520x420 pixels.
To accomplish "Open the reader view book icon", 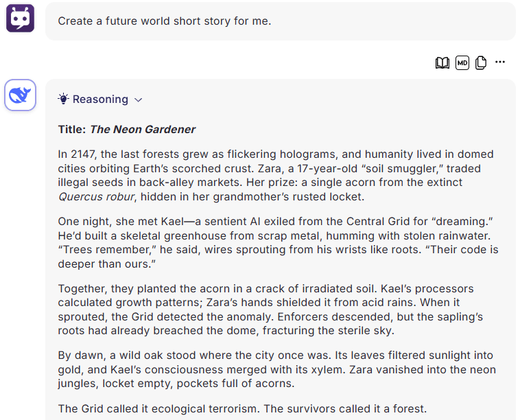I will 442,62.
